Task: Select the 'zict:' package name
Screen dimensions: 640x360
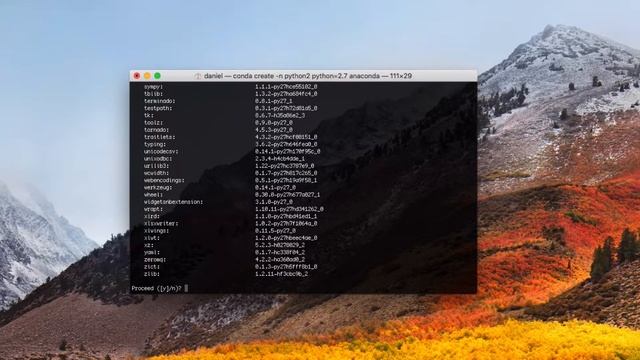Action: coord(152,267)
